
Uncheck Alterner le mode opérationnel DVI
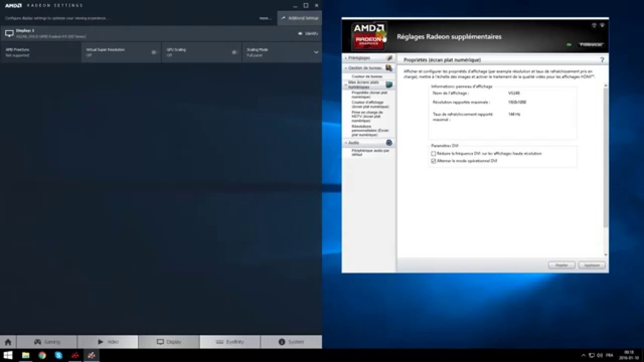point(433,161)
